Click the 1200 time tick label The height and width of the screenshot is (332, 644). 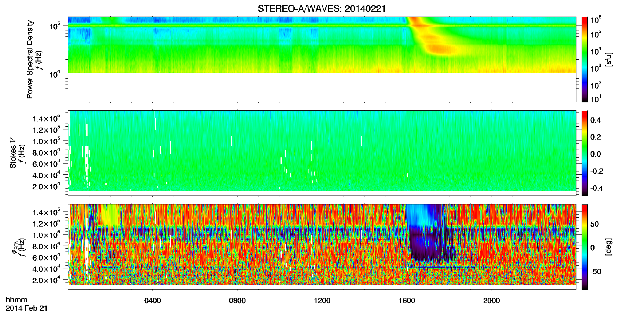point(322,301)
